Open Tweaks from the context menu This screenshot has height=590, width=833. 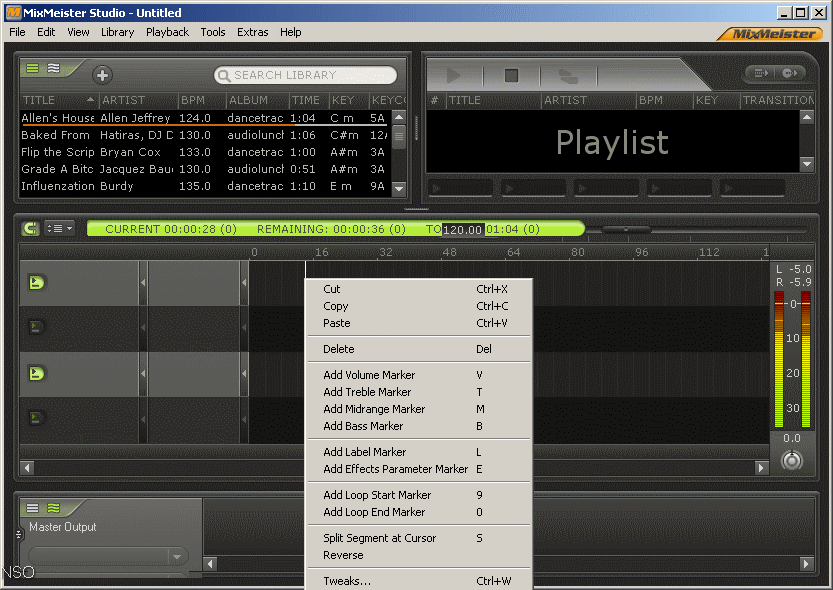point(419,581)
